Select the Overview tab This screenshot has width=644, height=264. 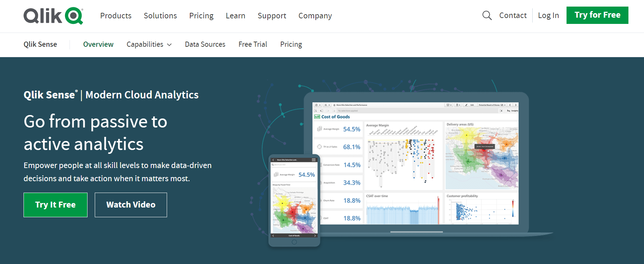coord(98,44)
